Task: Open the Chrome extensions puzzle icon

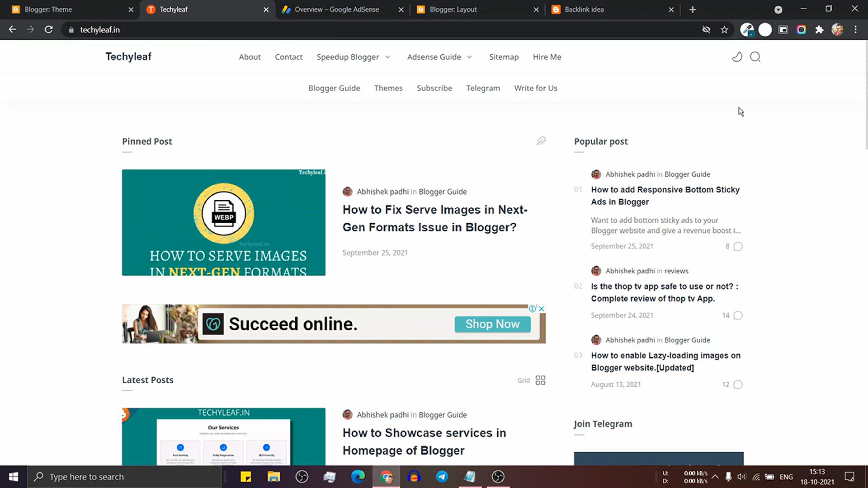Action: tap(819, 30)
